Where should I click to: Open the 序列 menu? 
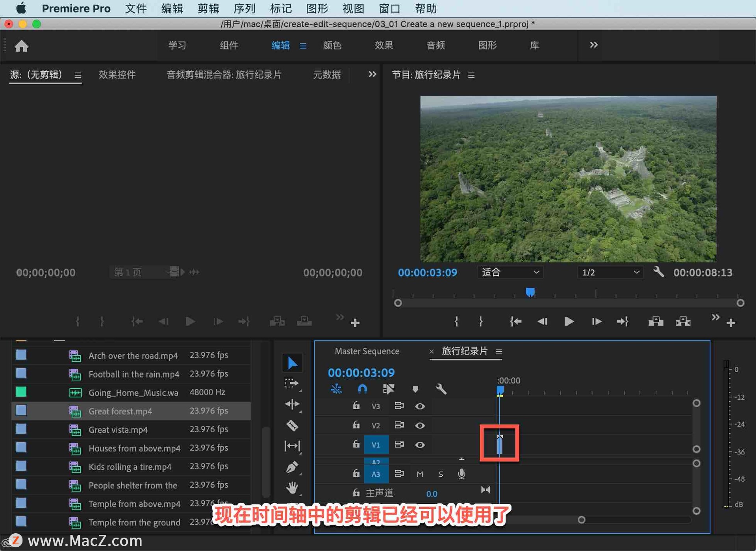[x=244, y=8]
